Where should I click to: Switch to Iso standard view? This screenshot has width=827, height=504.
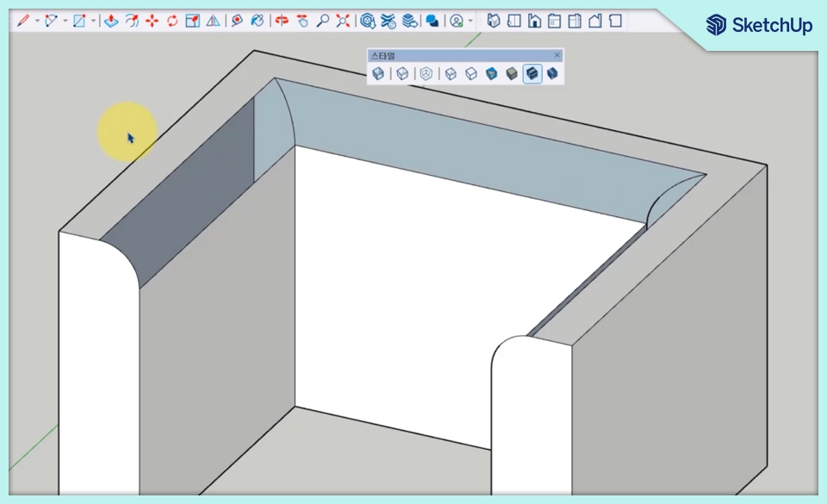point(493,21)
